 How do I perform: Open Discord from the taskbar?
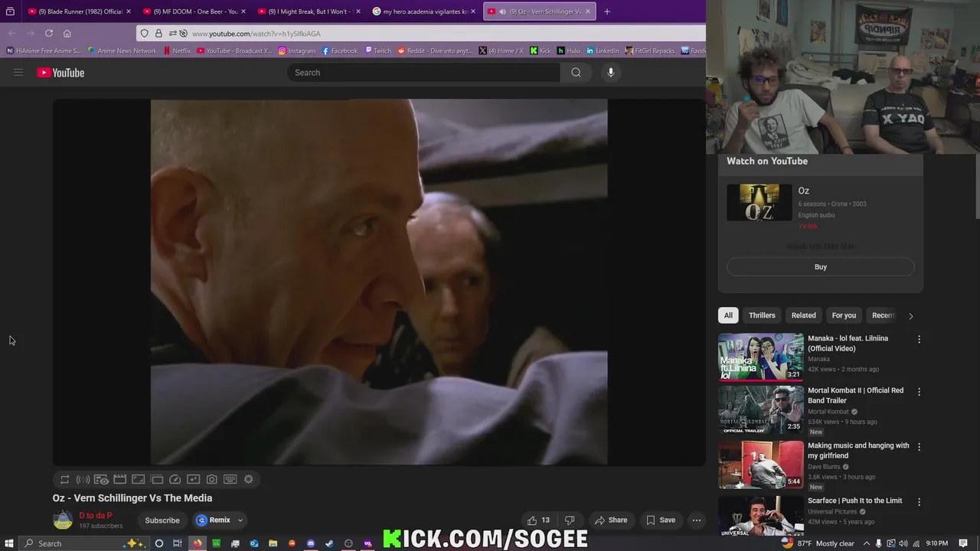311,543
